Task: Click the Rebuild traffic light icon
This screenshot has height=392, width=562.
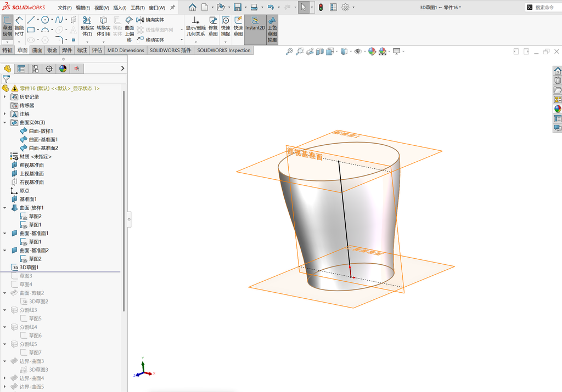Action: pos(321,7)
